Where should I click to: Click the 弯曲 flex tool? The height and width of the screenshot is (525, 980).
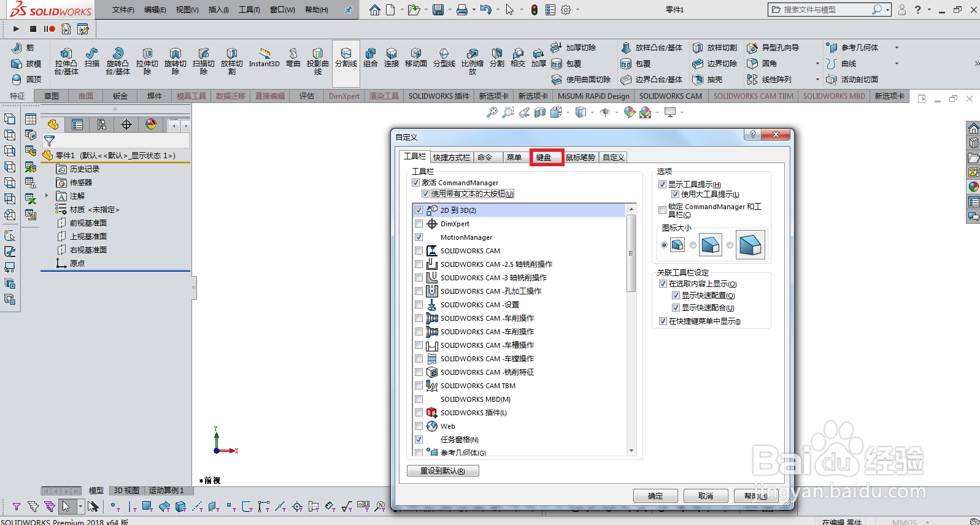[293, 58]
